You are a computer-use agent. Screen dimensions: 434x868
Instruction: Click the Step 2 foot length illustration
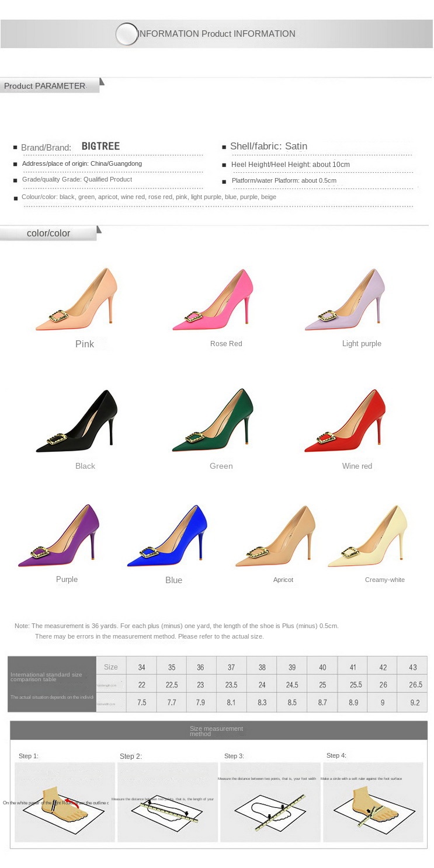click(168, 801)
